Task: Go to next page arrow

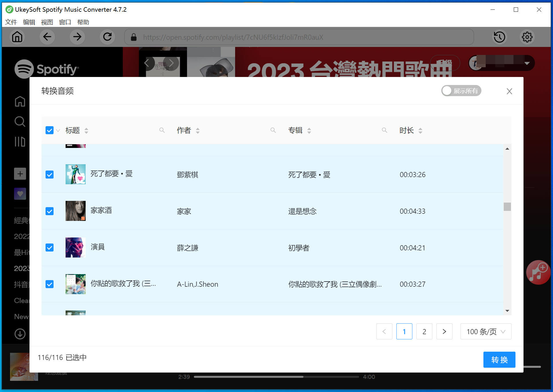Action: (x=444, y=331)
